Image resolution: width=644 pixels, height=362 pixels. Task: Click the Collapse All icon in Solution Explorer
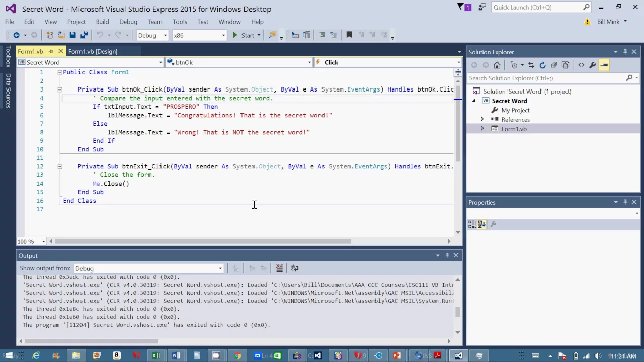pyautogui.click(x=554, y=65)
